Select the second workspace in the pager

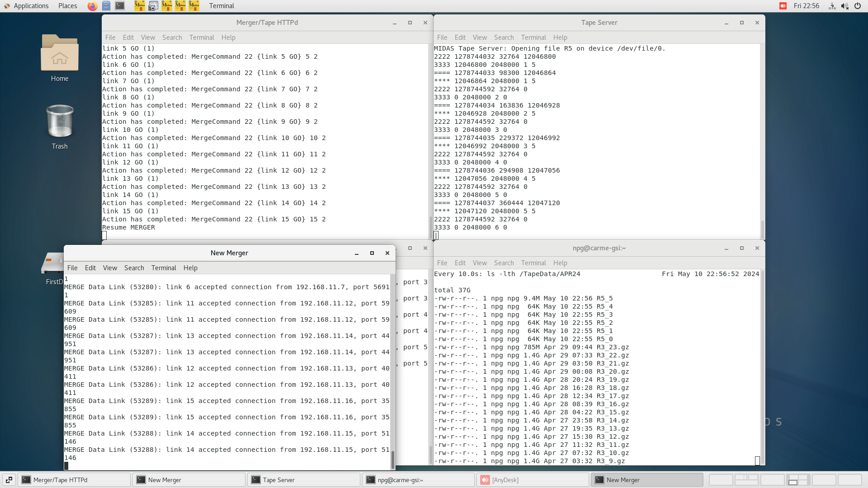point(746,479)
